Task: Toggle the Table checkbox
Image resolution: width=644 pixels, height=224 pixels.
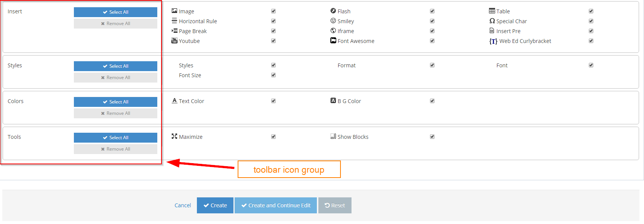Action: coord(591,11)
